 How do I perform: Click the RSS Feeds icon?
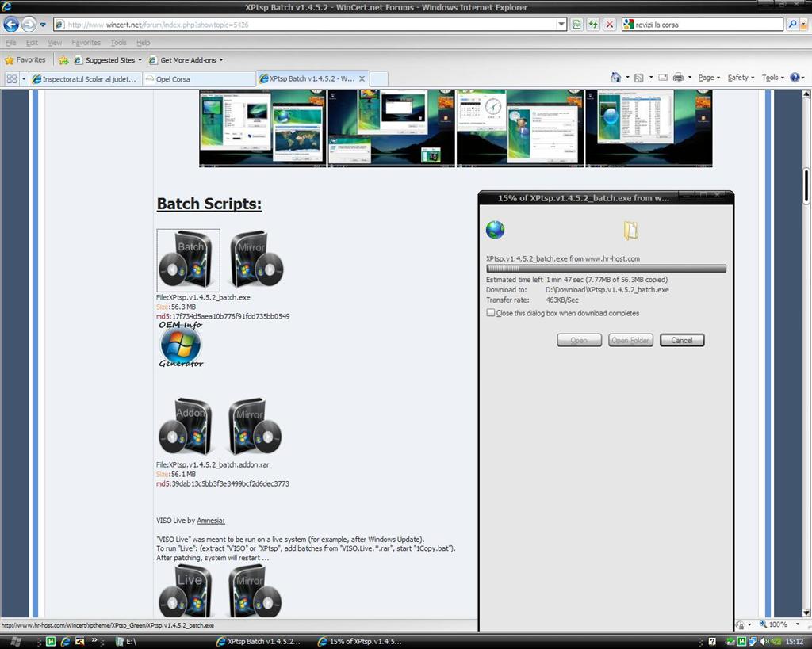[x=639, y=78]
